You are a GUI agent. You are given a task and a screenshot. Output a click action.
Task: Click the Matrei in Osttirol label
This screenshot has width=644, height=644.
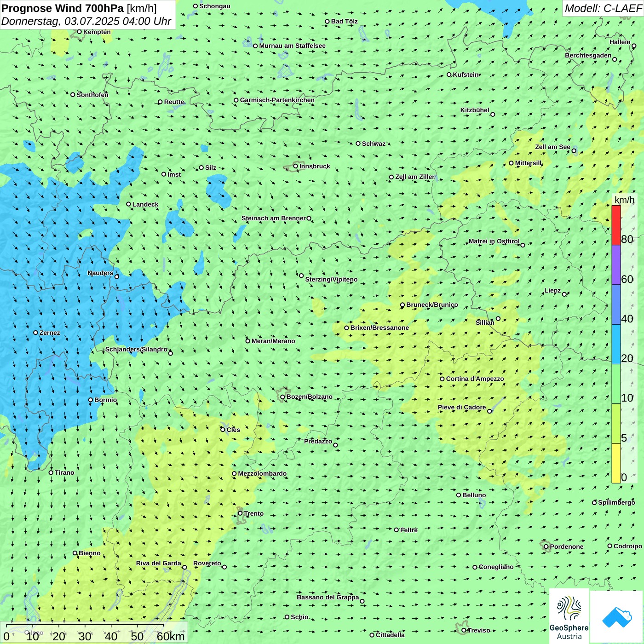tap(494, 241)
